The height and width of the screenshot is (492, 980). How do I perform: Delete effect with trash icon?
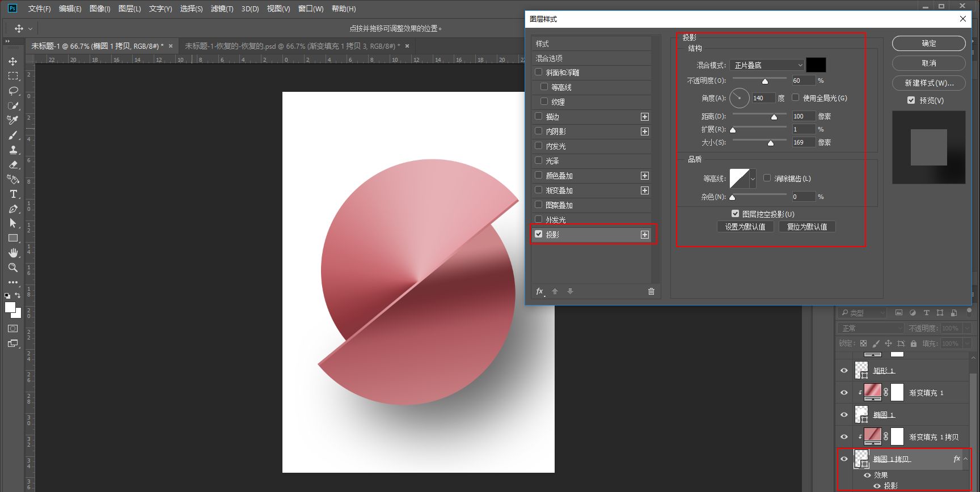651,291
